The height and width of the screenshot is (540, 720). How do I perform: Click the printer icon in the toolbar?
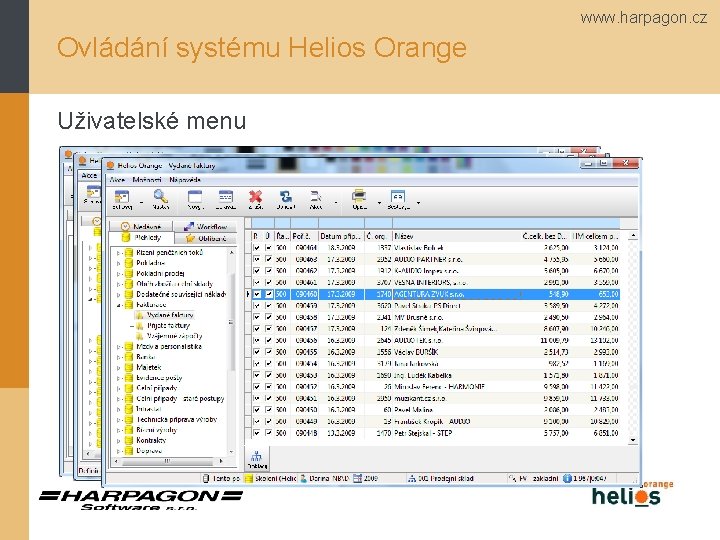click(x=359, y=196)
